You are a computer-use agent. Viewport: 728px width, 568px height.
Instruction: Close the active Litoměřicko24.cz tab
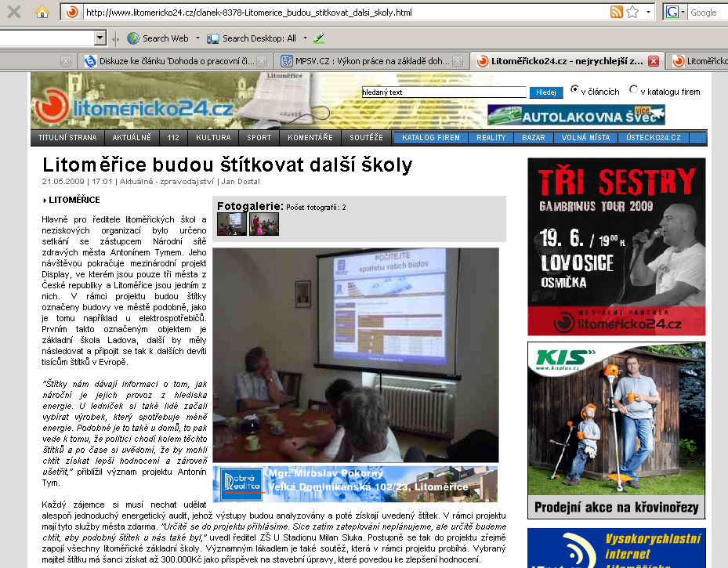pos(654,61)
